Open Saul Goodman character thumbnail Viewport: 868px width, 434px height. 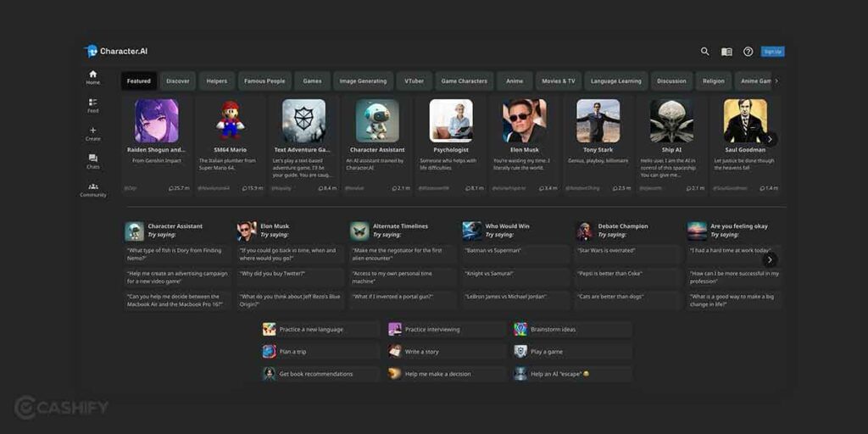point(745,120)
